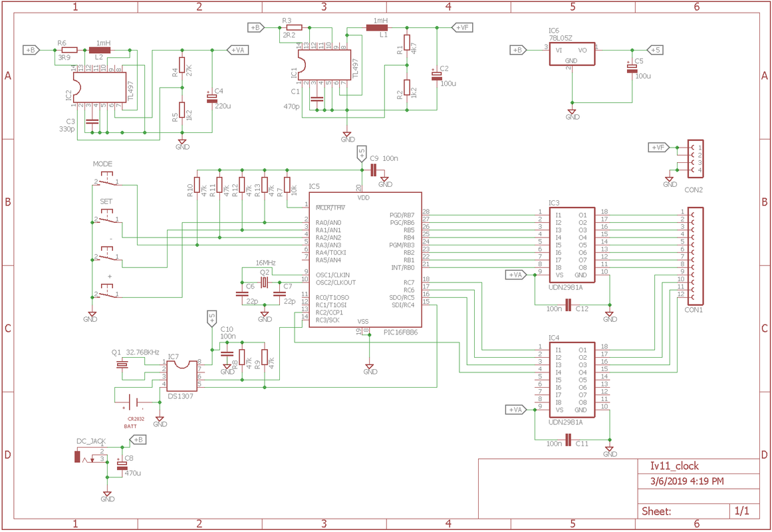Select the DC_JACK label
This screenshot has width=772, height=532.
(91, 442)
